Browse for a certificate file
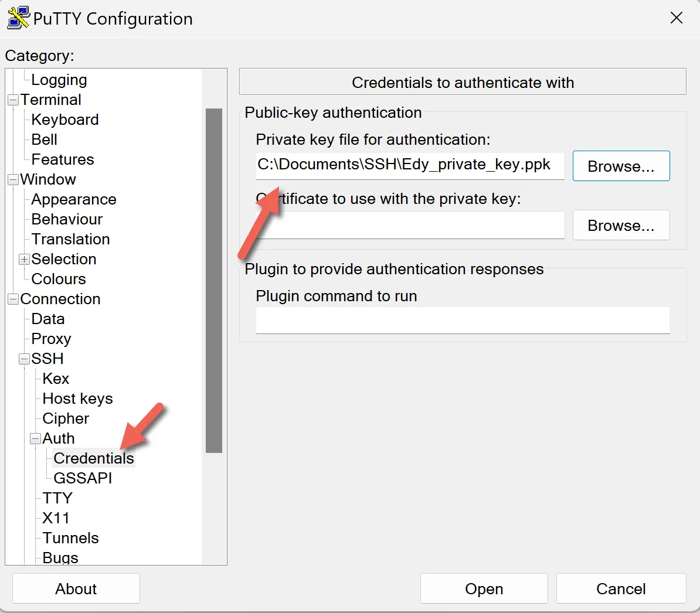 click(621, 225)
